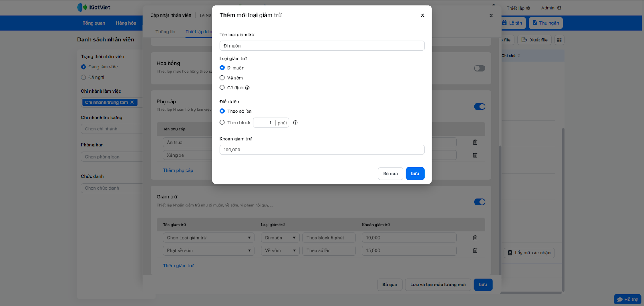
Task: Close the Thêm mới loại giảm trừ dialog
Action: [423, 15]
